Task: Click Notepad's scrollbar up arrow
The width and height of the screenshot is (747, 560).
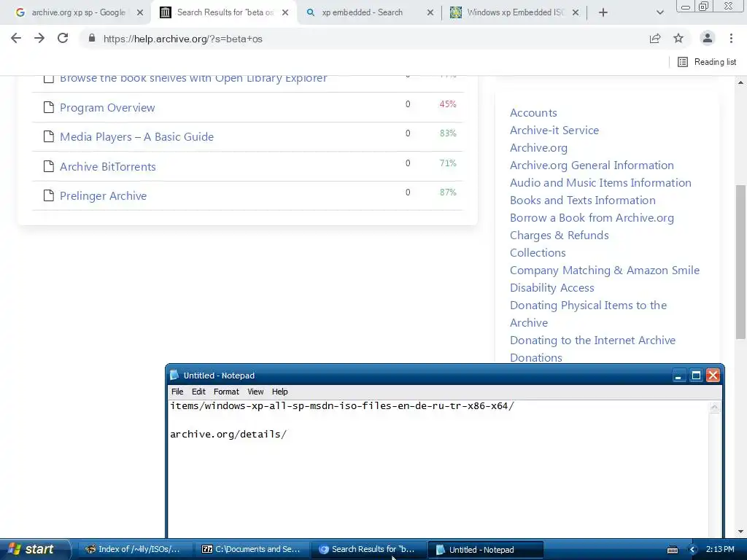Action: point(714,407)
